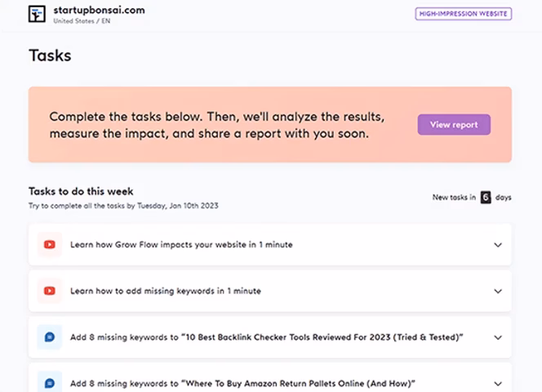Click the HIGH-IMPRESSION WEBSITE badge

coord(463,14)
